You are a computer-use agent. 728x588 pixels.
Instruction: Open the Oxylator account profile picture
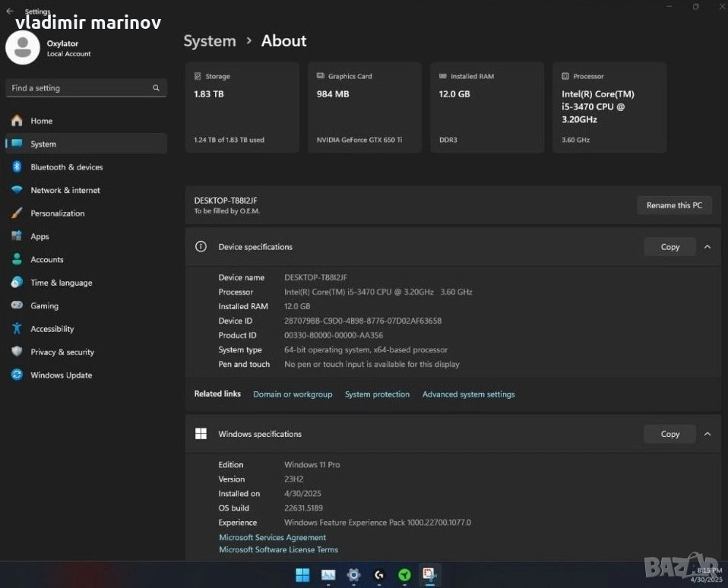tap(23, 48)
